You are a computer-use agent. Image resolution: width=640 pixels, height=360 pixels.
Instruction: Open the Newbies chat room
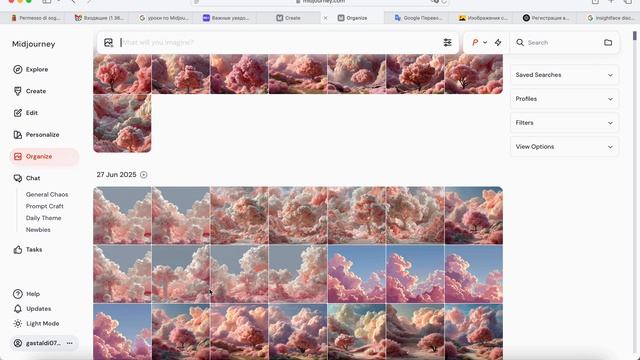[38, 230]
